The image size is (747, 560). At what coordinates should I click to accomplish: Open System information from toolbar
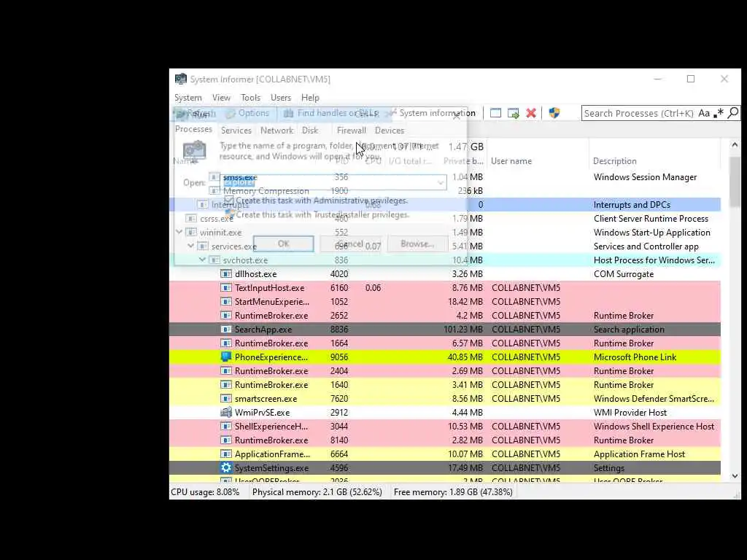(433, 113)
